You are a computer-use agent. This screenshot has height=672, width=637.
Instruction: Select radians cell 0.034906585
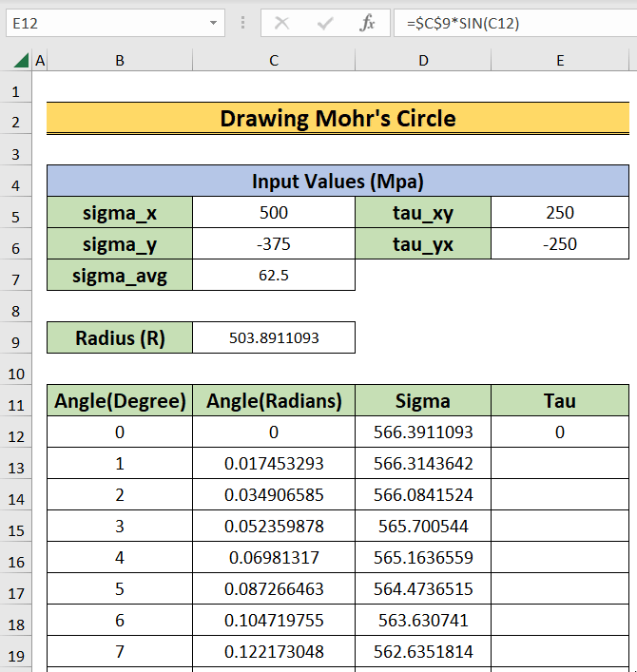pyautogui.click(x=274, y=494)
